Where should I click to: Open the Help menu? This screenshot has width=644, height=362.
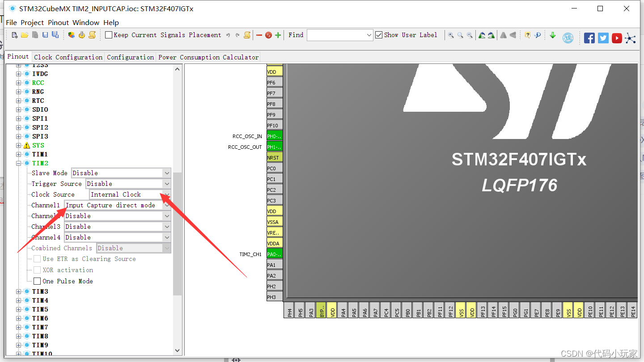(x=111, y=22)
